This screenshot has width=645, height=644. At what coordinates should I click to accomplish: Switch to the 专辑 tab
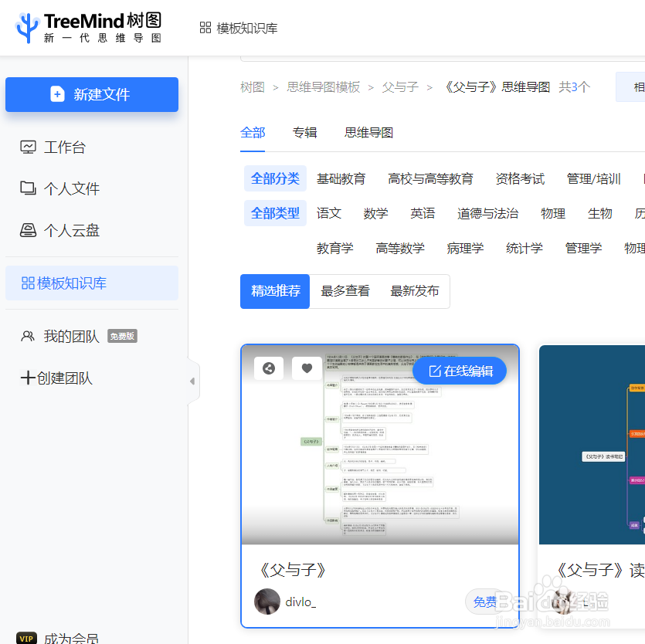tap(305, 132)
